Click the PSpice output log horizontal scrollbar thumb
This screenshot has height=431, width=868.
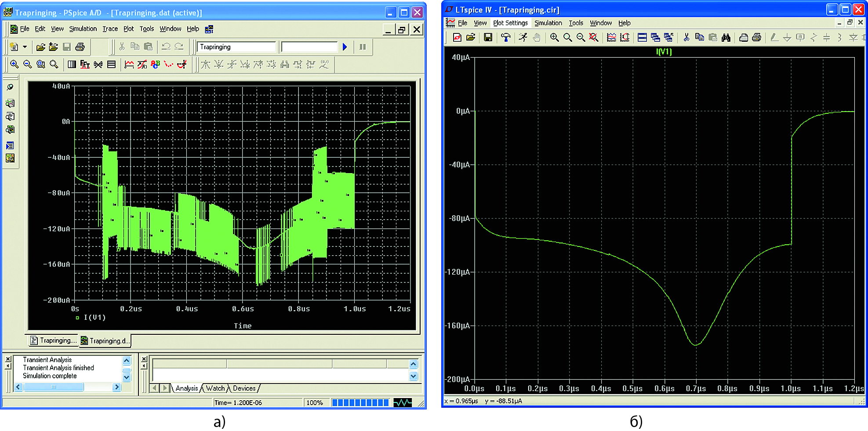[54, 387]
